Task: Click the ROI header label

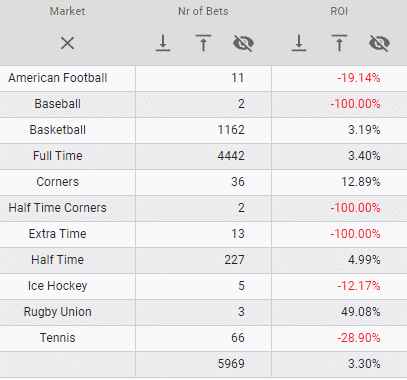Action: click(339, 11)
